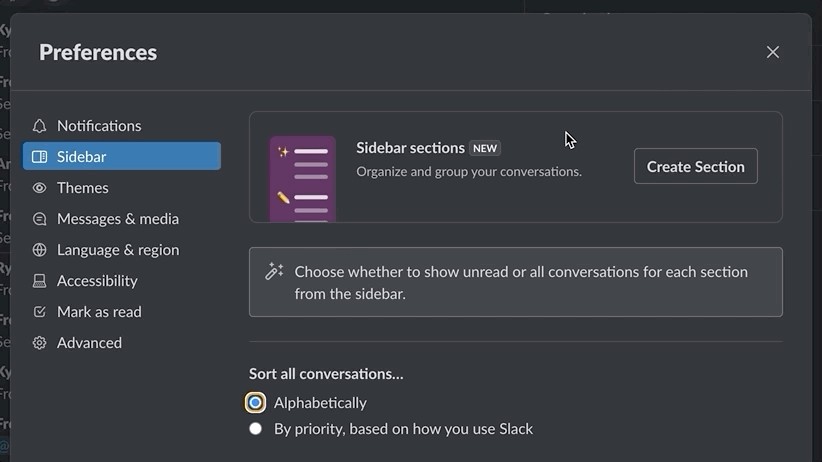The width and height of the screenshot is (822, 462).
Task: Select the Sidebar preferences tab
Action: coord(122,156)
